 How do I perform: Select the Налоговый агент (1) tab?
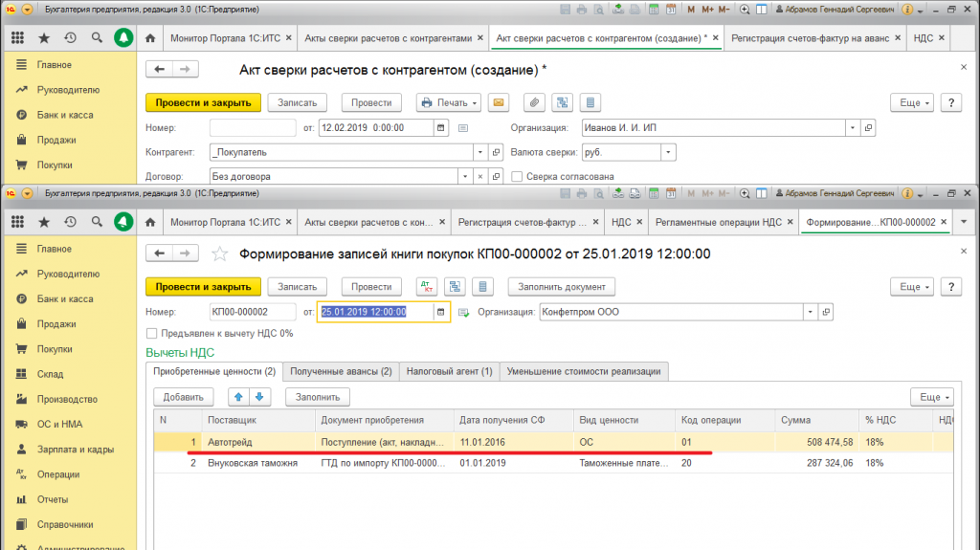(449, 371)
